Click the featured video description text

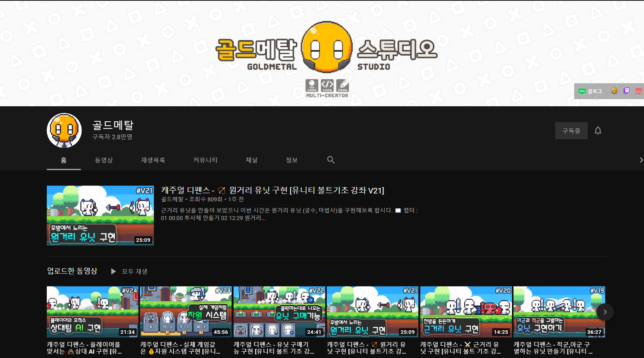click(289, 214)
